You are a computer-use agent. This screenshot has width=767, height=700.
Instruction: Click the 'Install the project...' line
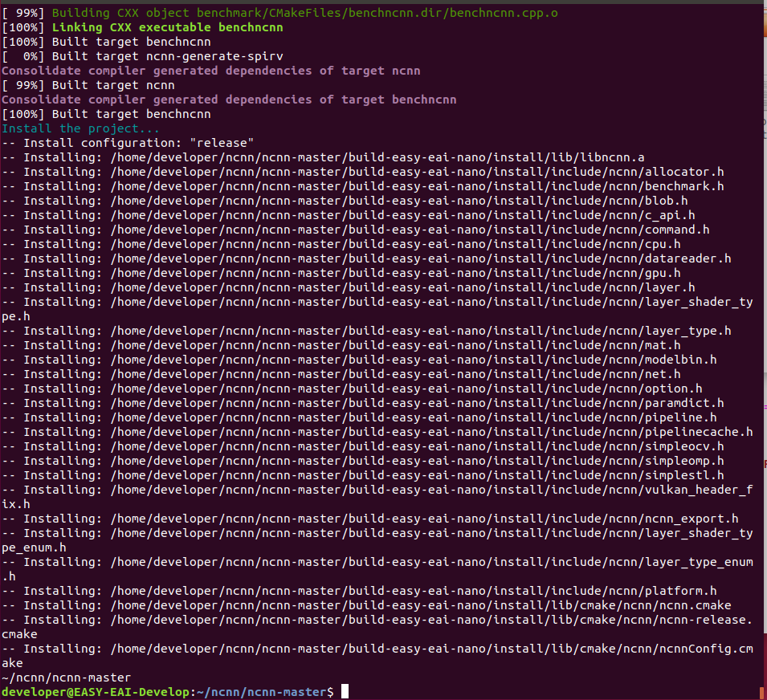pos(80,128)
